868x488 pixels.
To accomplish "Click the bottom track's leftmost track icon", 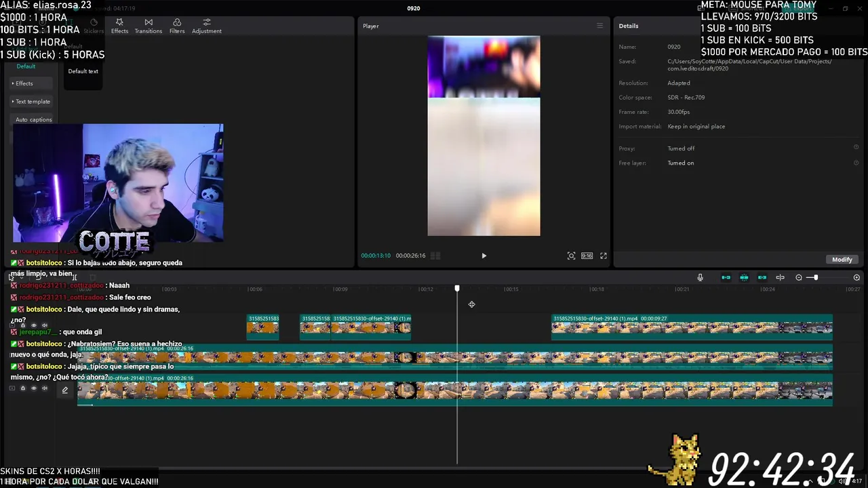I will (12, 388).
